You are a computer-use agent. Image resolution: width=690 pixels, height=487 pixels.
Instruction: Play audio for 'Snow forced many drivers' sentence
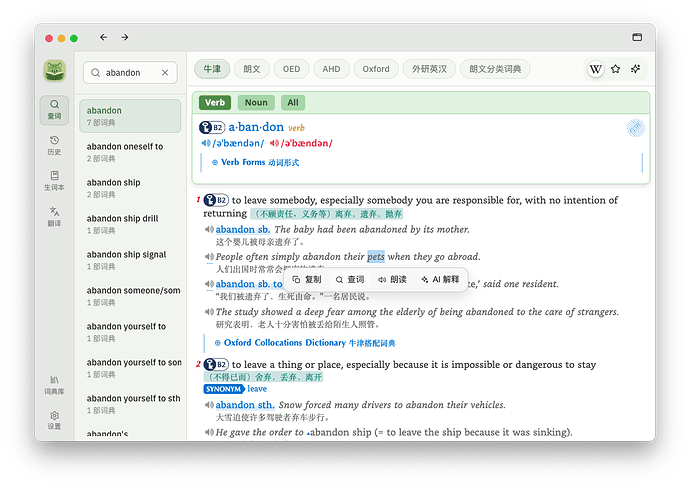click(x=209, y=405)
